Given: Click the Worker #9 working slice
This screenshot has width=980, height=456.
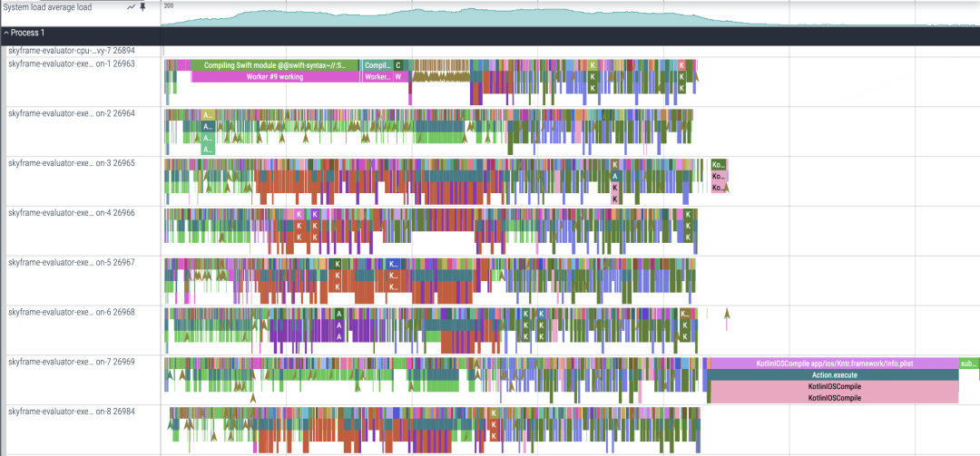Looking at the screenshot, I should coord(275,77).
